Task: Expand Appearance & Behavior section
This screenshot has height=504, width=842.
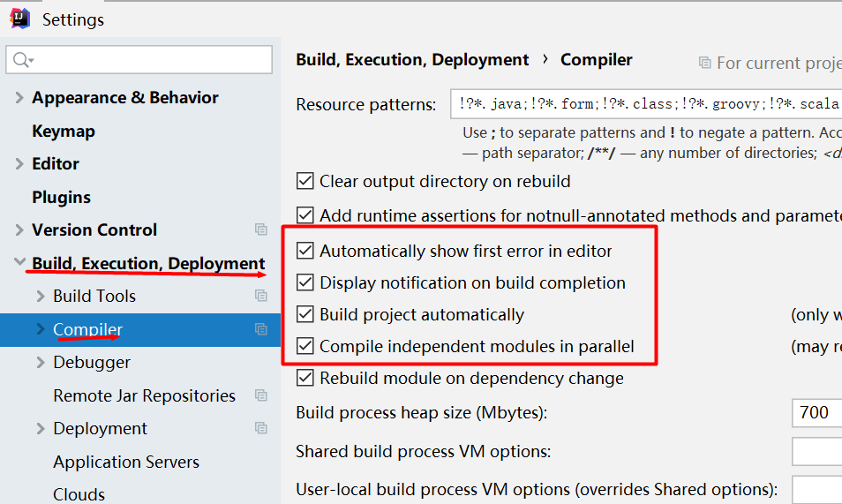Action: [x=19, y=98]
